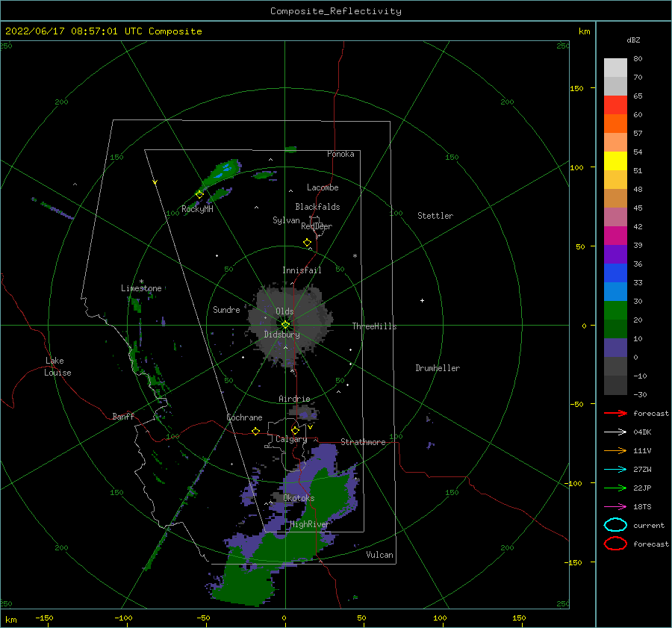Screen dimensions: 672x628
Task: Click the dBZ legend heading
Action: (x=633, y=40)
